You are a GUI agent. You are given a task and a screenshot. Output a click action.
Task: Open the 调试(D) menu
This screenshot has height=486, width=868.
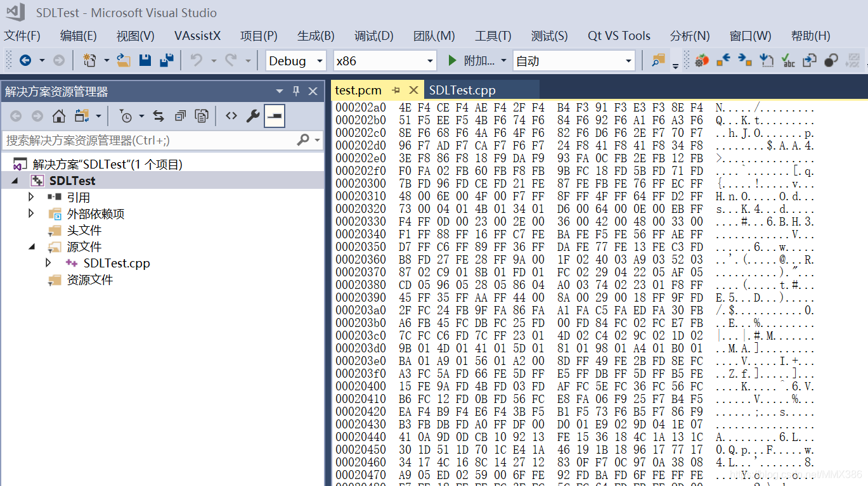point(374,36)
